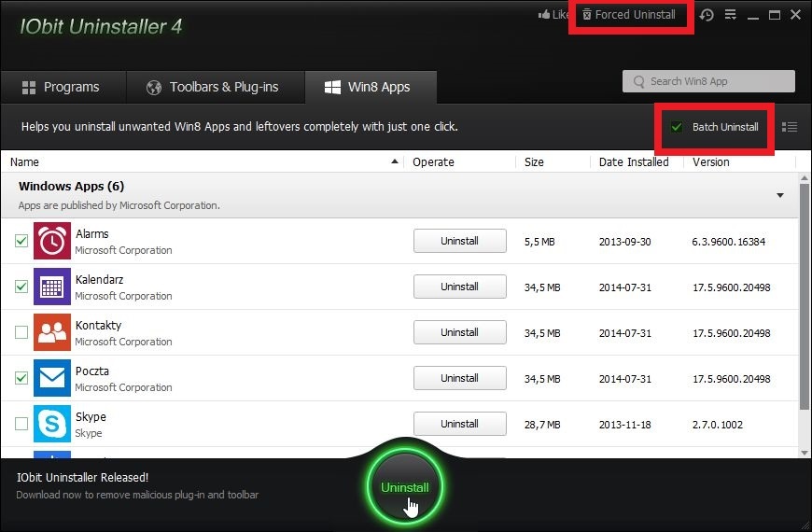Sort by the Version column

tap(711, 162)
